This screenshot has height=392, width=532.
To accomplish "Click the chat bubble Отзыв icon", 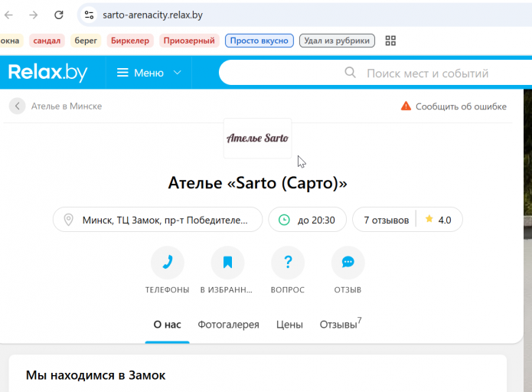I will 348,263.
